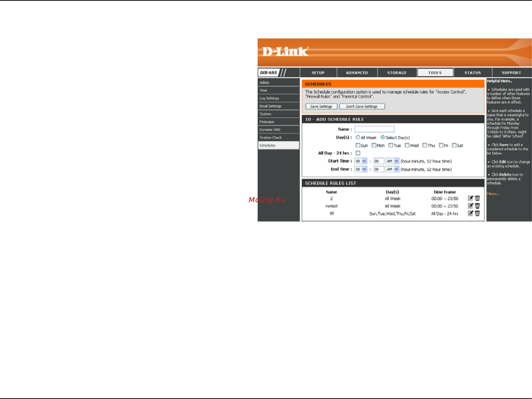The image size is (532, 399).
Task: Check the Sun day checkbox
Action: 358,145
